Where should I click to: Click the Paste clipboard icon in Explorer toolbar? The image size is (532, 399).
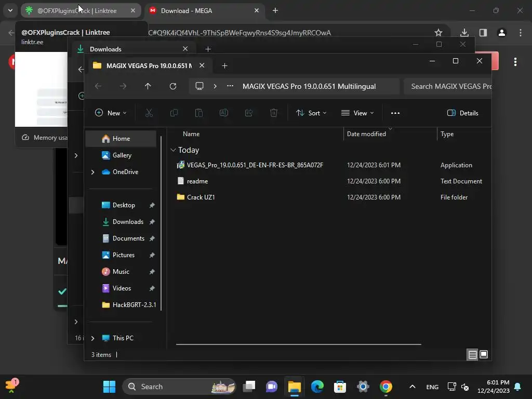click(x=199, y=113)
